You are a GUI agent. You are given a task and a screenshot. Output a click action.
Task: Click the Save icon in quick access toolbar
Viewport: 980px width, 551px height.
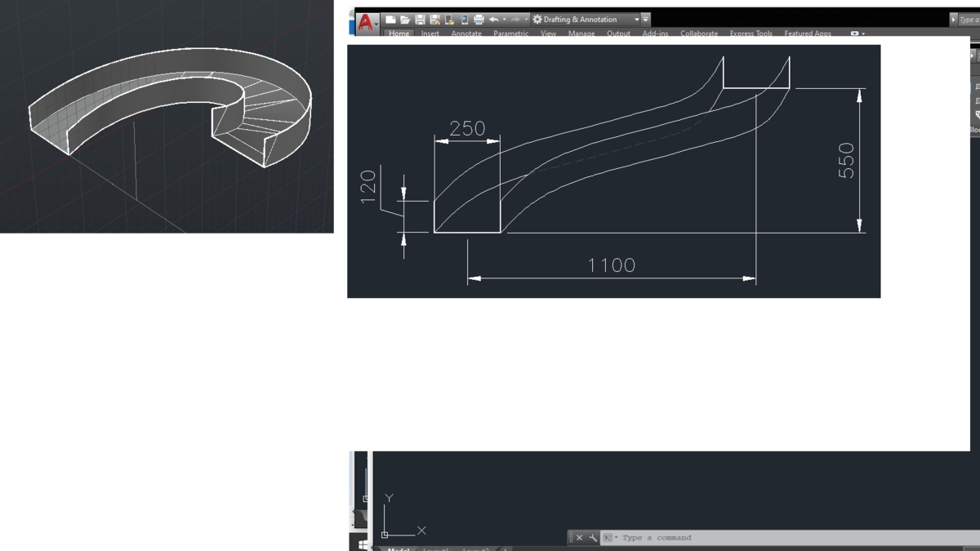[420, 20]
